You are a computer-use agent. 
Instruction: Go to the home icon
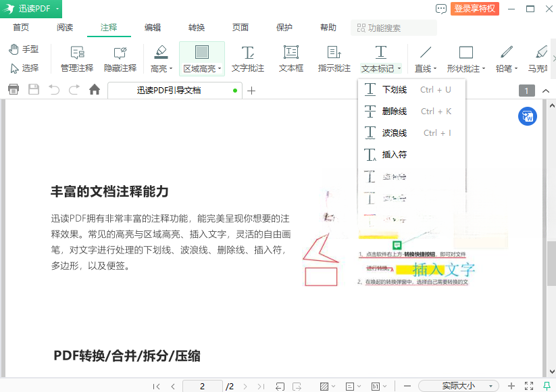(95, 89)
